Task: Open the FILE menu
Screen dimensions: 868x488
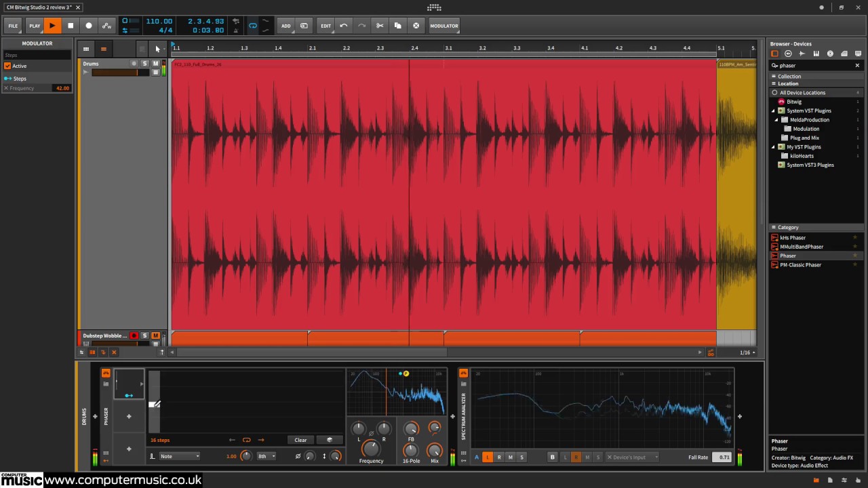Action: coord(13,26)
